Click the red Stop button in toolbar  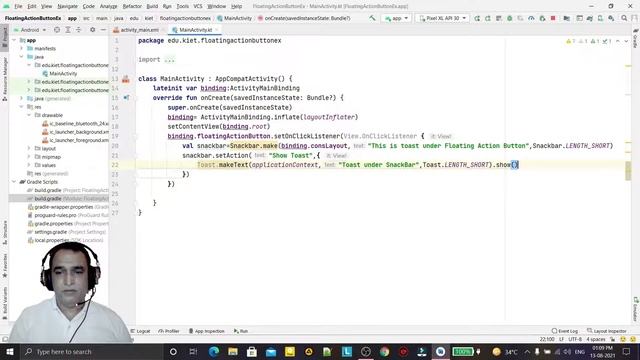coord(553,18)
